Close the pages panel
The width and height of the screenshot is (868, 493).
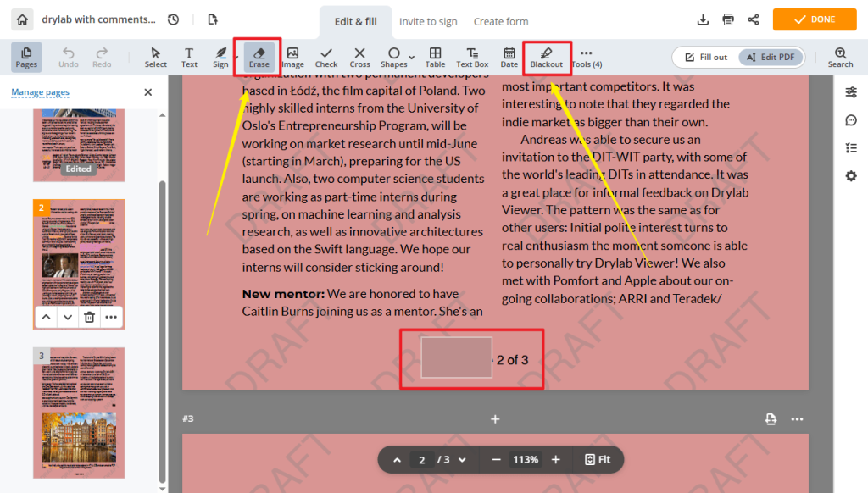point(147,92)
